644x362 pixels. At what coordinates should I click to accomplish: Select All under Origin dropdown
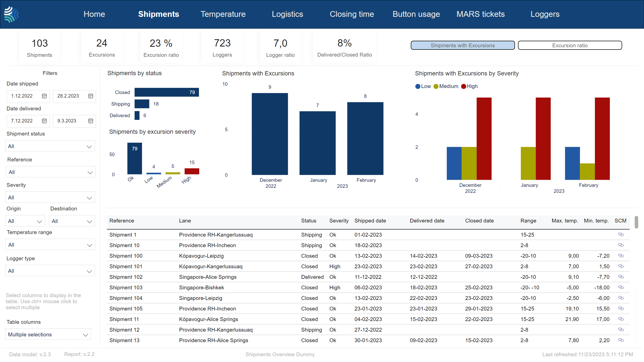[x=25, y=221]
